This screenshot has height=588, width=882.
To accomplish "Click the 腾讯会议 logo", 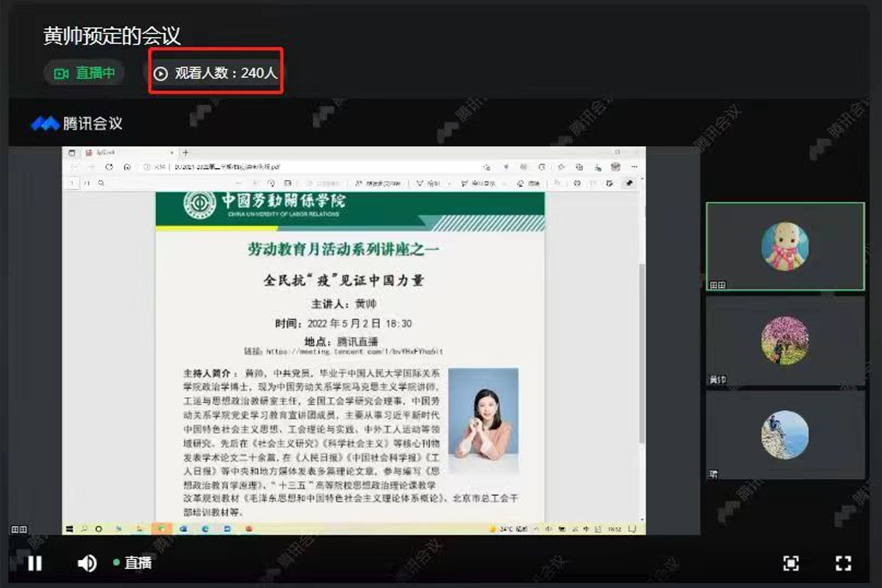I will (x=77, y=123).
